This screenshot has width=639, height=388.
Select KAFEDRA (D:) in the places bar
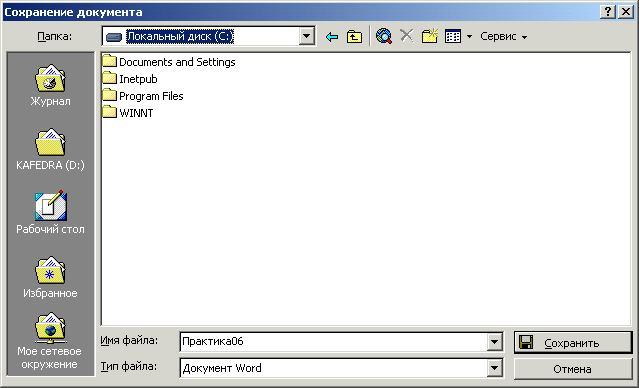(50, 150)
